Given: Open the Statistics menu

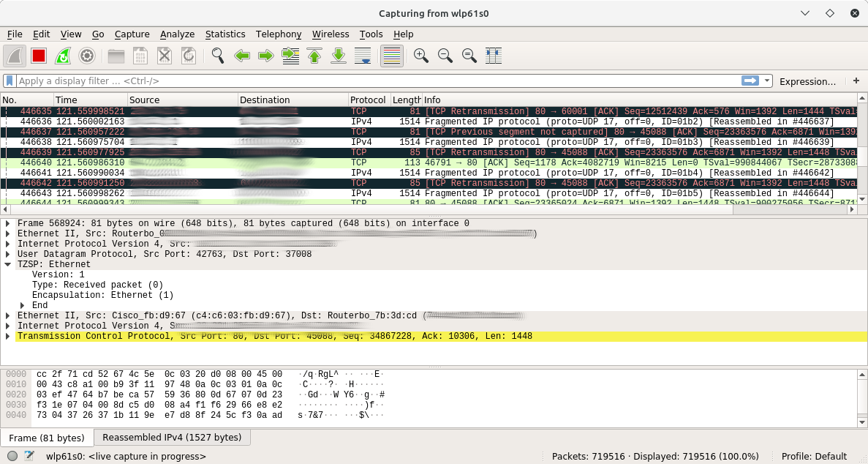Looking at the screenshot, I should tap(224, 34).
